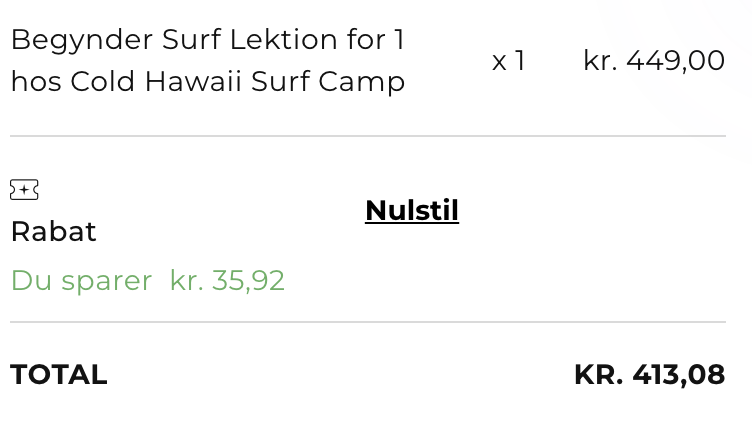
Task: Click the 'kr.' prefix of the item price
Action: pos(600,61)
